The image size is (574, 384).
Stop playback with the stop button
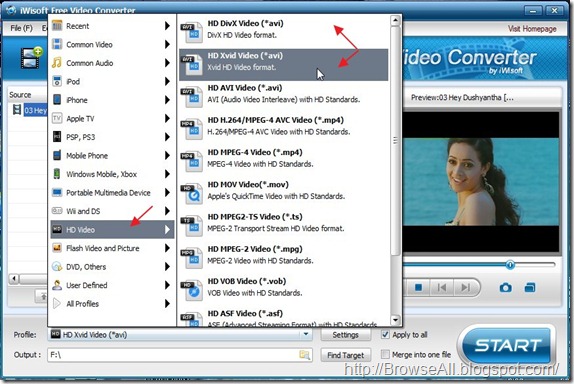tap(418, 287)
